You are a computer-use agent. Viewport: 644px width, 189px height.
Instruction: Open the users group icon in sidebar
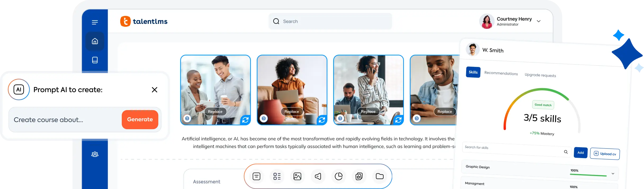[x=95, y=154]
